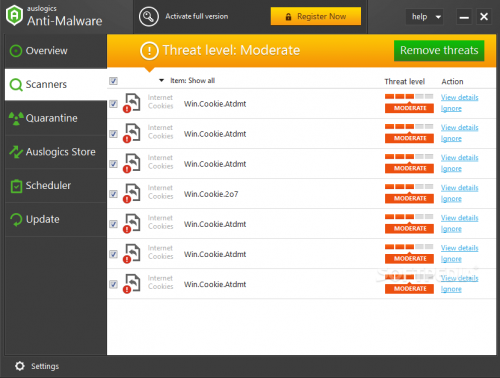This screenshot has height=378, width=500.
Task: Click the Threat level column header
Action: click(x=405, y=81)
